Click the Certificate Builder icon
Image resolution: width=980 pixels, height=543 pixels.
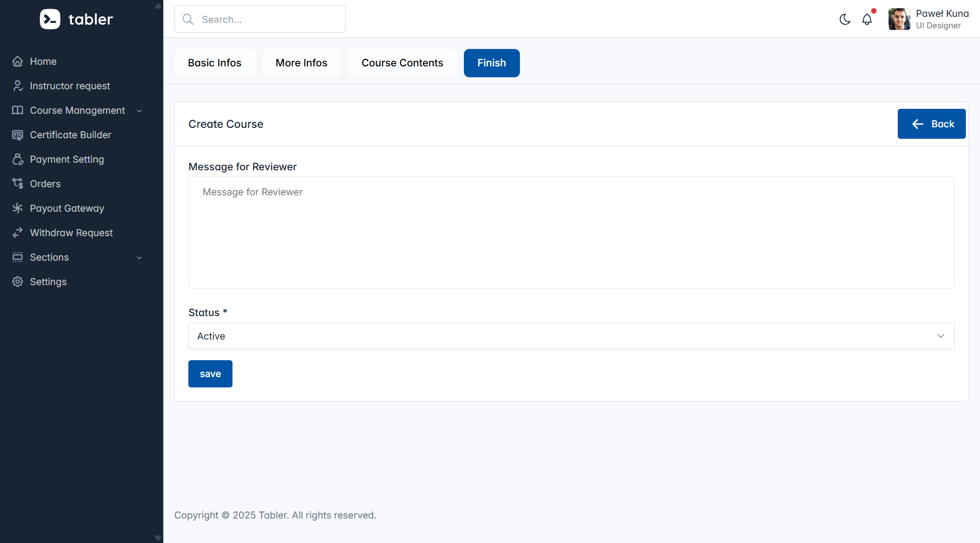[x=17, y=135]
